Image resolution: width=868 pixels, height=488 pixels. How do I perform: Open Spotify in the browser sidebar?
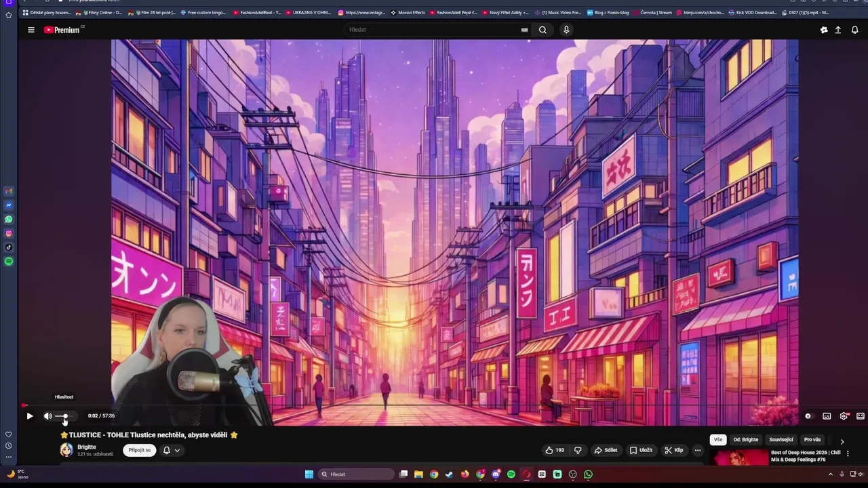(x=9, y=262)
